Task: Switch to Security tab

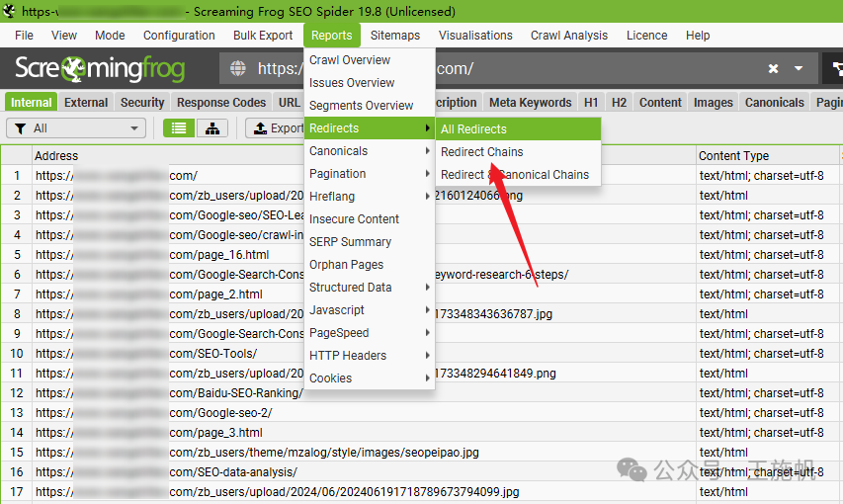Action: pyautogui.click(x=142, y=102)
